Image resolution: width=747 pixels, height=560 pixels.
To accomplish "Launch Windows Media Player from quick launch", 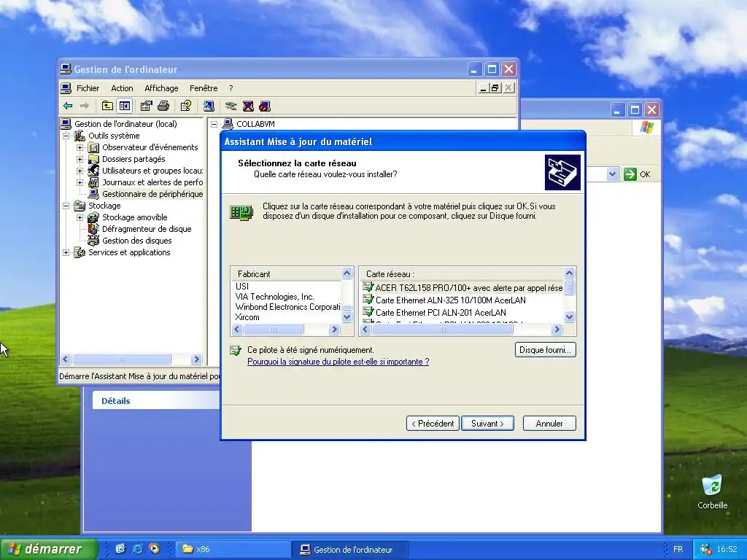I will [154, 549].
